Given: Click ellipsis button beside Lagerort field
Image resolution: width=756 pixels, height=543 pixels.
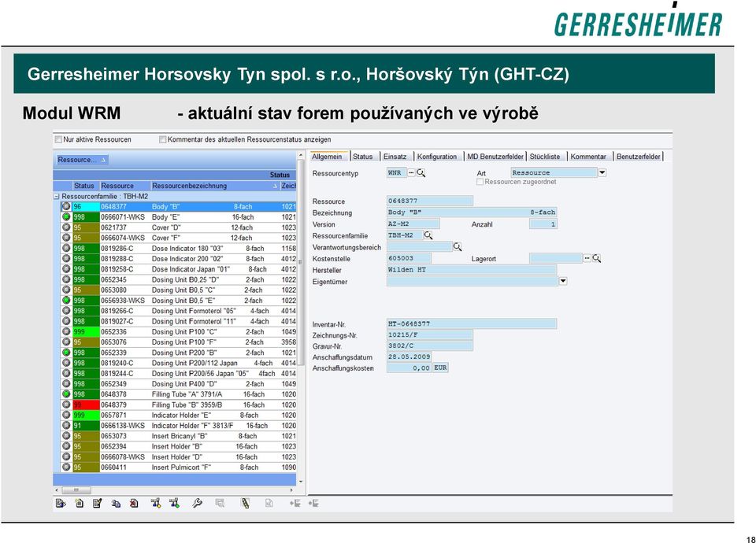Looking at the screenshot, I should [587, 258].
